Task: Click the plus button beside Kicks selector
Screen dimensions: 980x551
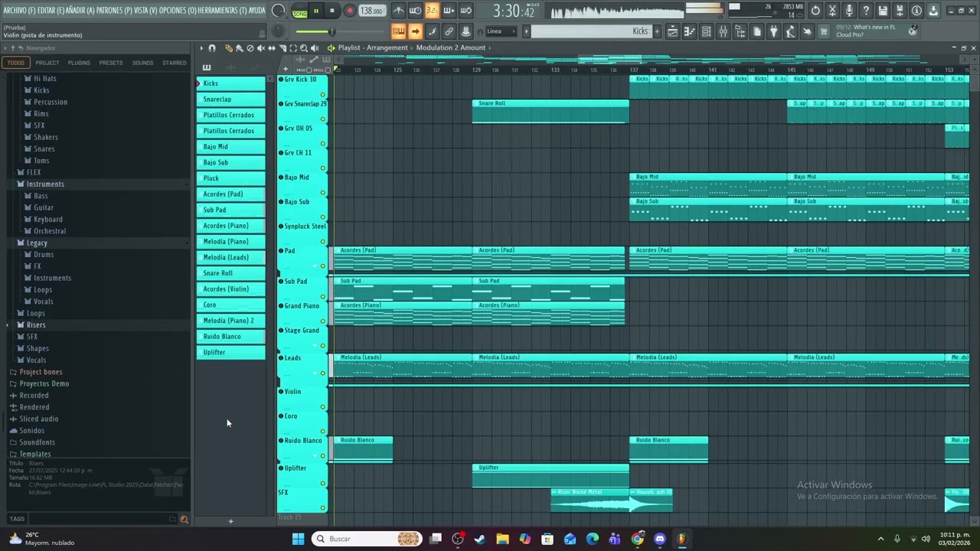Action: (x=658, y=31)
